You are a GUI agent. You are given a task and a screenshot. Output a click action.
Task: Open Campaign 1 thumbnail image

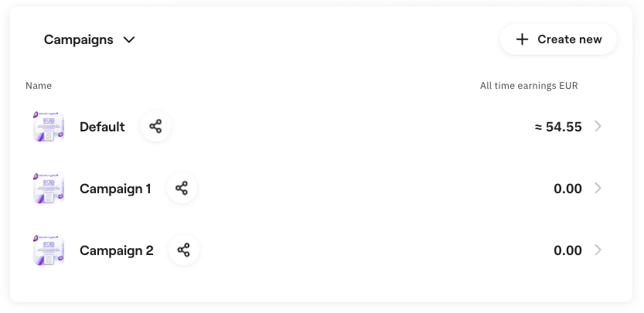click(x=48, y=189)
